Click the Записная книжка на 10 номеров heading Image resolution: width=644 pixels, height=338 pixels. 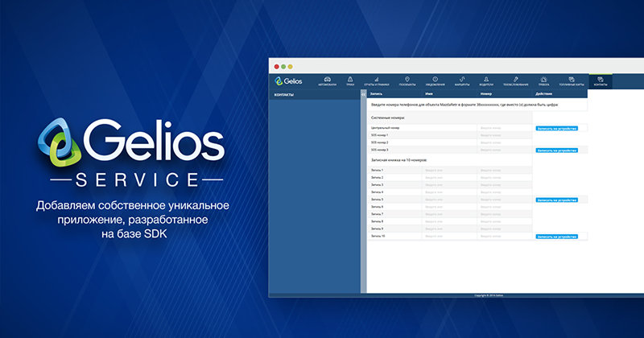(x=398, y=160)
